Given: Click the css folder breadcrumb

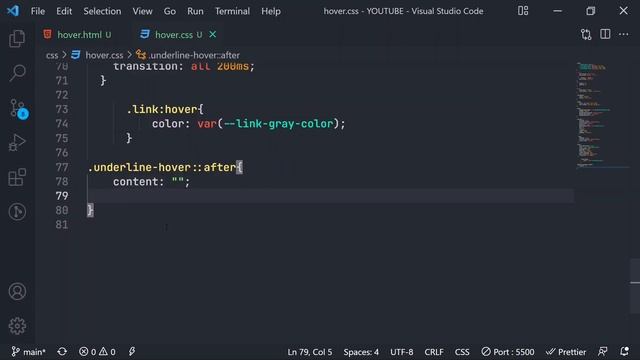Looking at the screenshot, I should (52, 55).
